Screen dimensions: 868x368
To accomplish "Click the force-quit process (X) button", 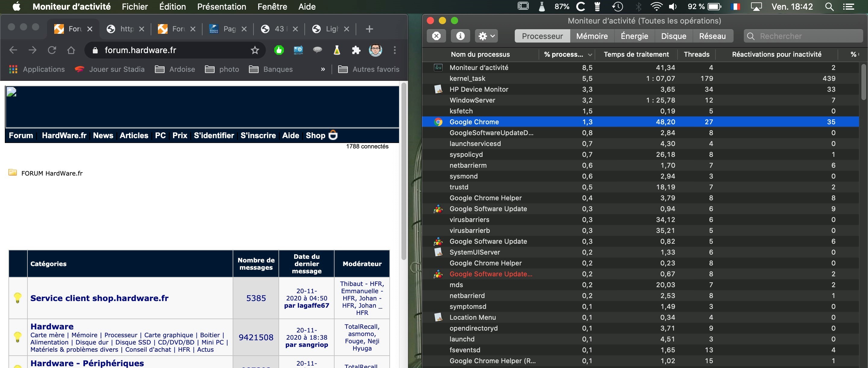I will (x=436, y=36).
